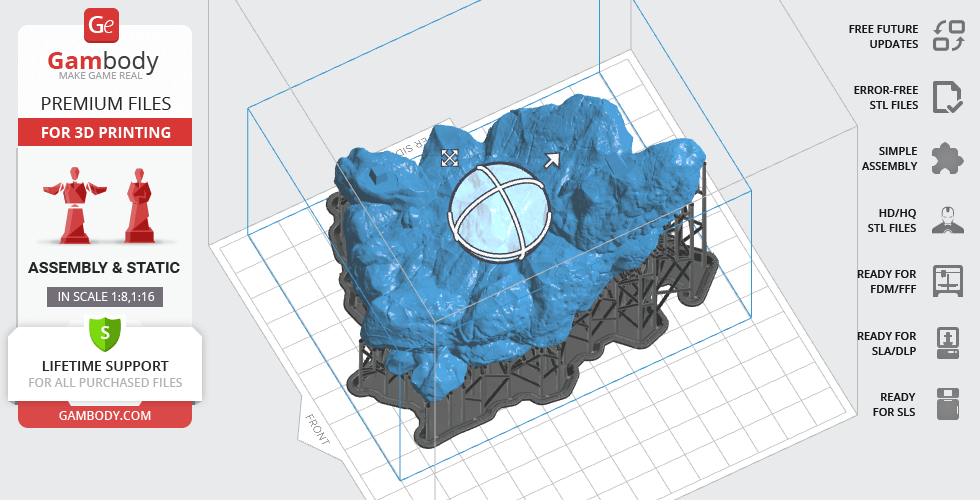
Task: Click the In Scale 1:8,1:16 badge
Action: 104,296
